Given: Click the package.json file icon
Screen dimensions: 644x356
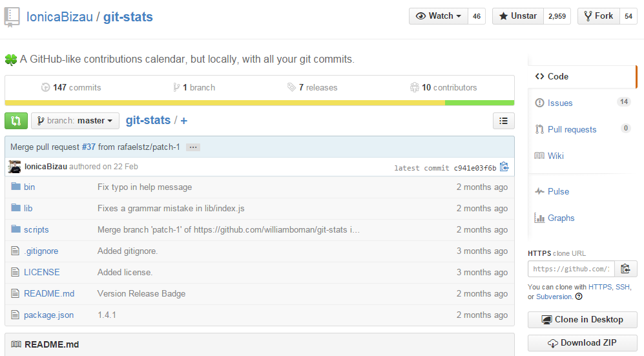Looking at the screenshot, I should pyautogui.click(x=16, y=315).
